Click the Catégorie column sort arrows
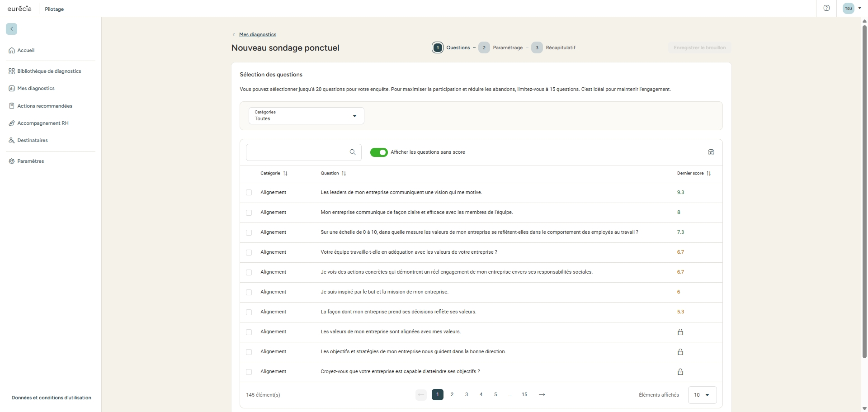This screenshot has width=868, height=412. 285,174
